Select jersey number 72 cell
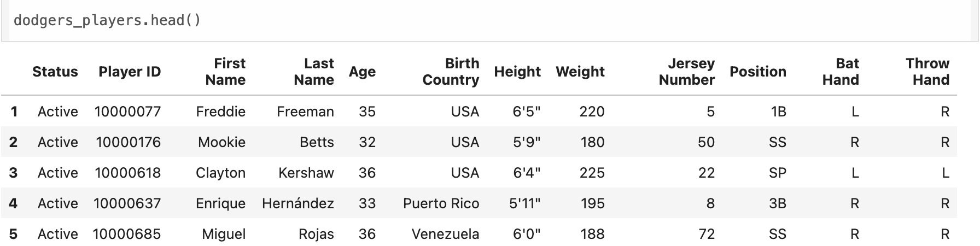 pos(707,234)
